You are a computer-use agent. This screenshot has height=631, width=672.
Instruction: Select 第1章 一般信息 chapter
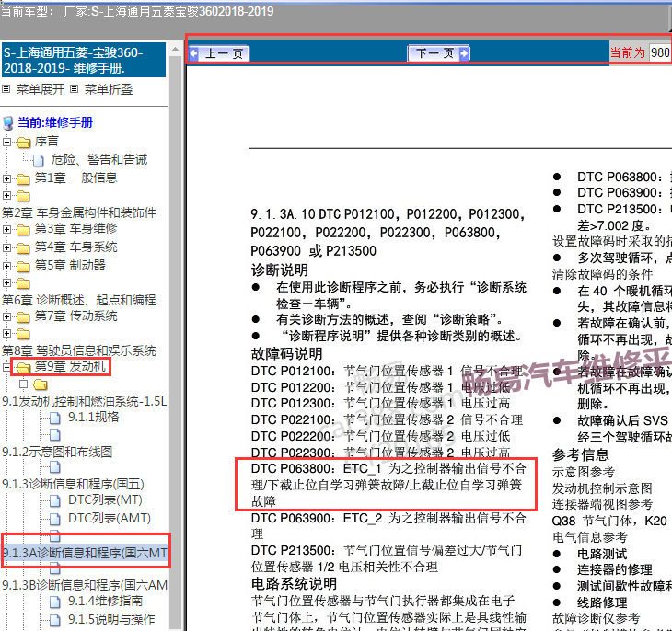point(75,178)
